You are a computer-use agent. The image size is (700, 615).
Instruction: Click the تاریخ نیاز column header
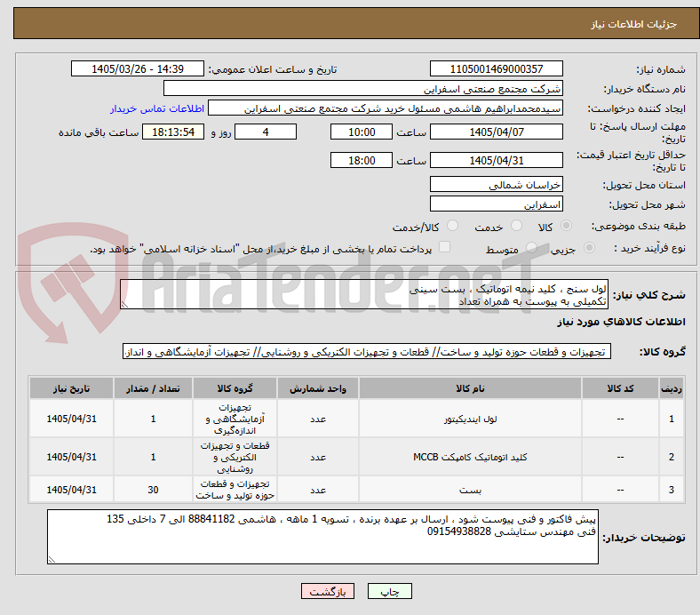point(71,388)
